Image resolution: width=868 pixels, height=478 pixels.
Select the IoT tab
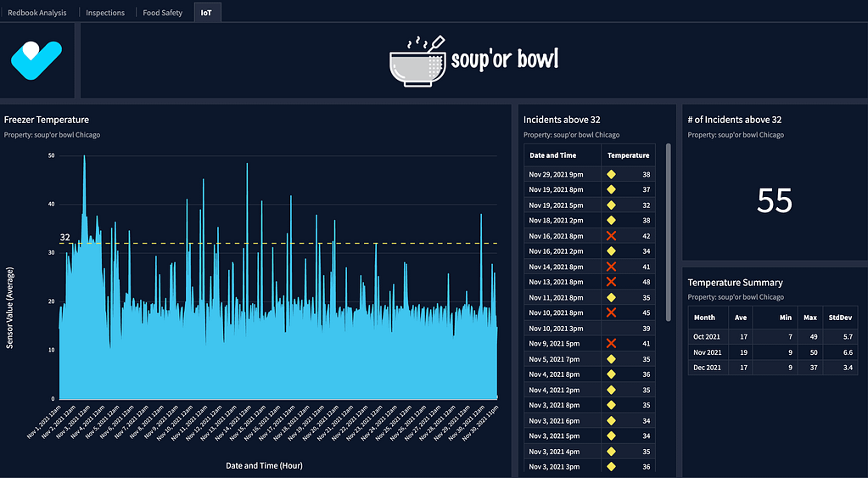coord(206,12)
